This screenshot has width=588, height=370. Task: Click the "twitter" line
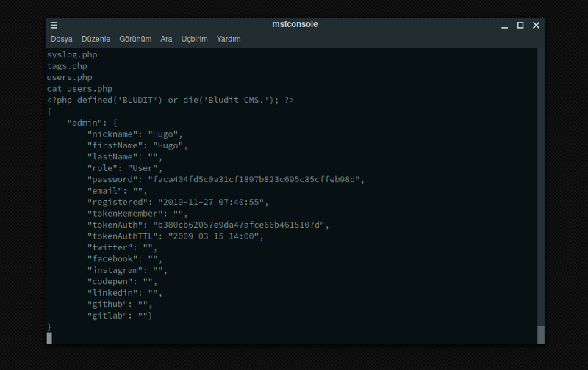click(122, 247)
